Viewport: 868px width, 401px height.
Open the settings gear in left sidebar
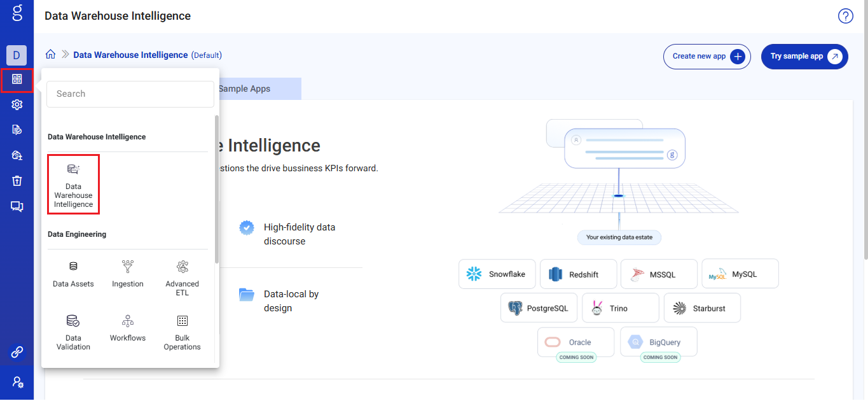tap(17, 104)
